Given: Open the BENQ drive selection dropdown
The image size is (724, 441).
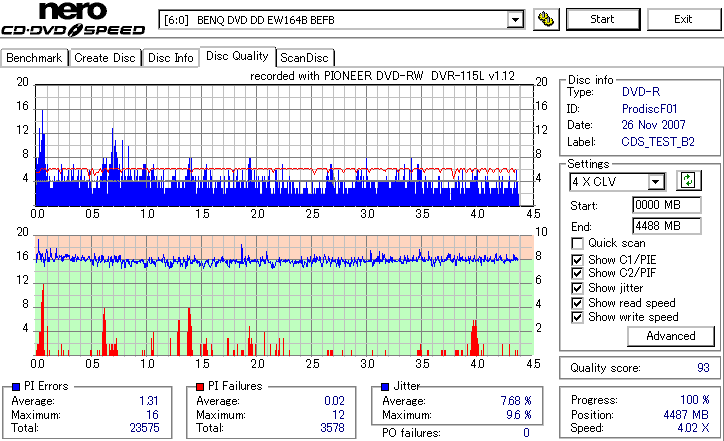Looking at the screenshot, I should click(515, 20).
